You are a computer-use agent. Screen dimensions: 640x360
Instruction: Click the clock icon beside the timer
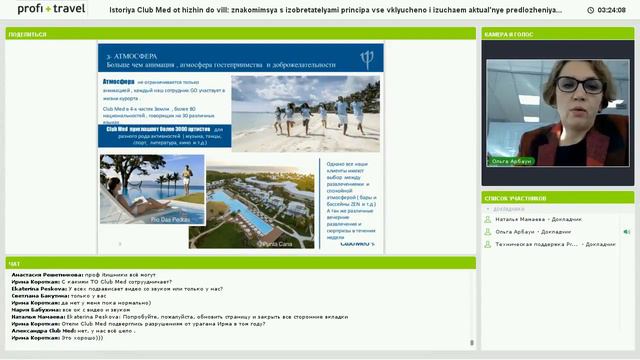pos(590,10)
